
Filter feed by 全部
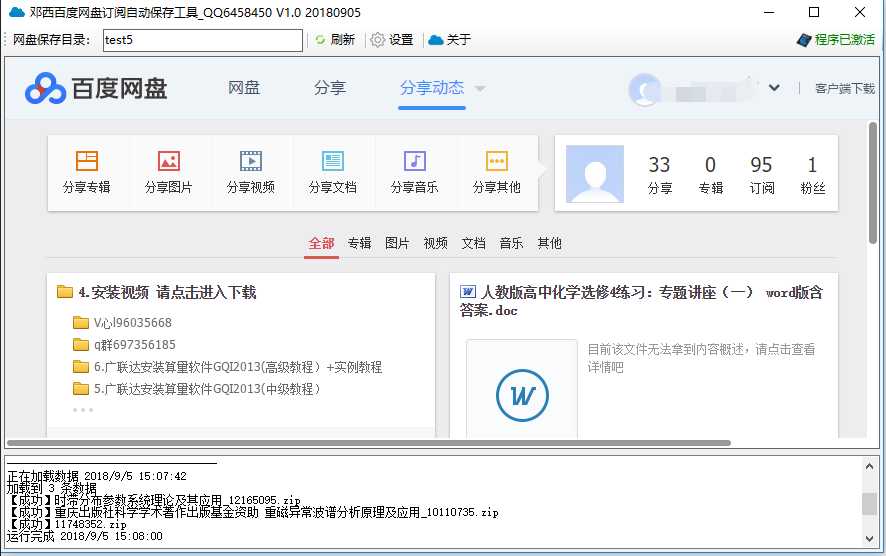[322, 244]
